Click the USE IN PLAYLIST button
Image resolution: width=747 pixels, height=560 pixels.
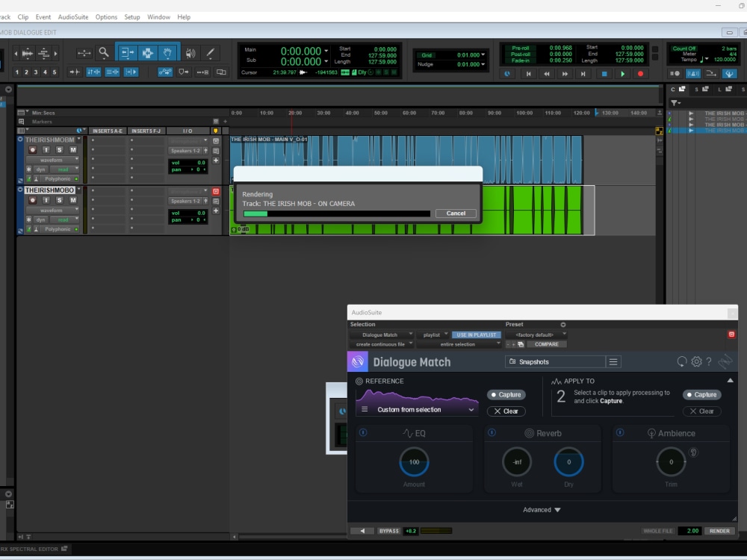tap(476, 335)
